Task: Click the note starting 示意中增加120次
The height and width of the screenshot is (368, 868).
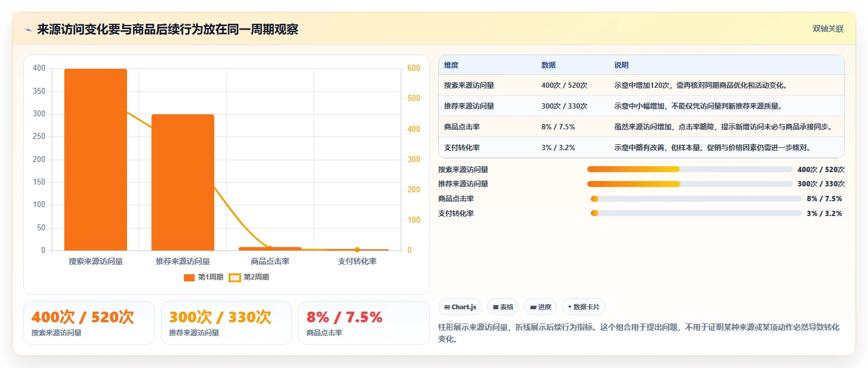Action: [x=701, y=85]
